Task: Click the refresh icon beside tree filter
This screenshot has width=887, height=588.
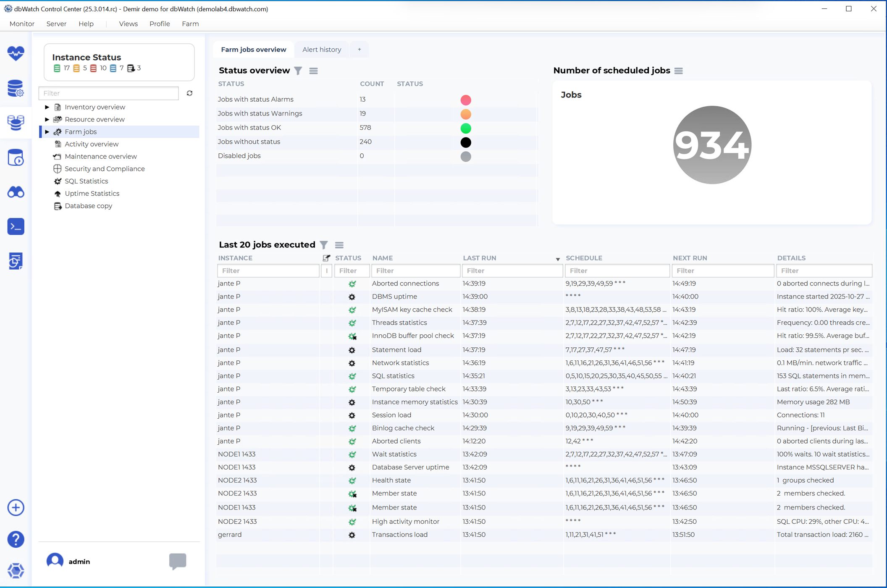Action: [189, 93]
